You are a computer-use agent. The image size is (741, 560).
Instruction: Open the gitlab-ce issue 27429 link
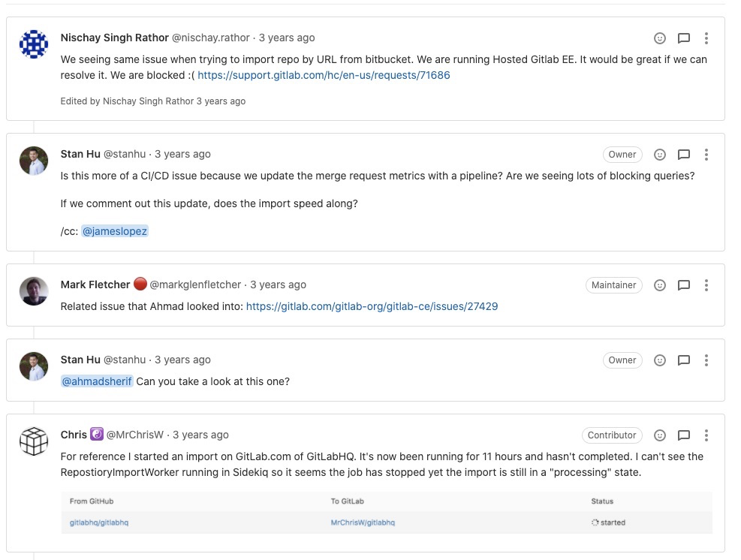(x=372, y=306)
